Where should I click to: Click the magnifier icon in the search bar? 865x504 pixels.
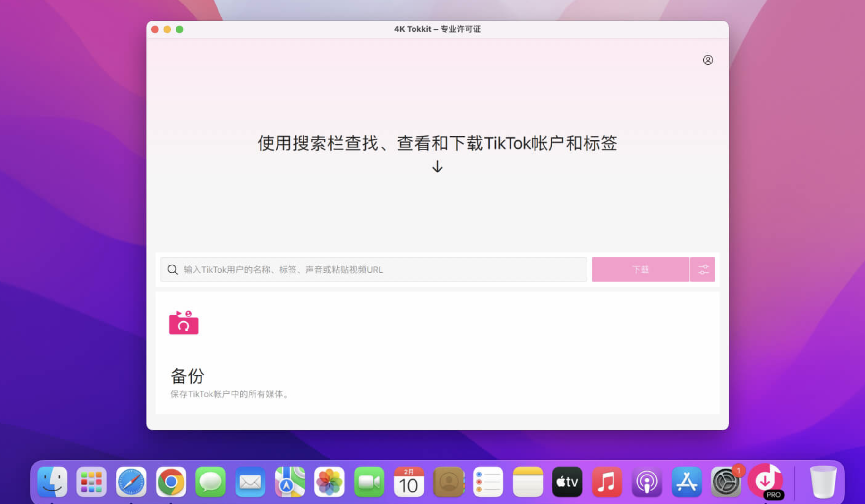(x=173, y=270)
